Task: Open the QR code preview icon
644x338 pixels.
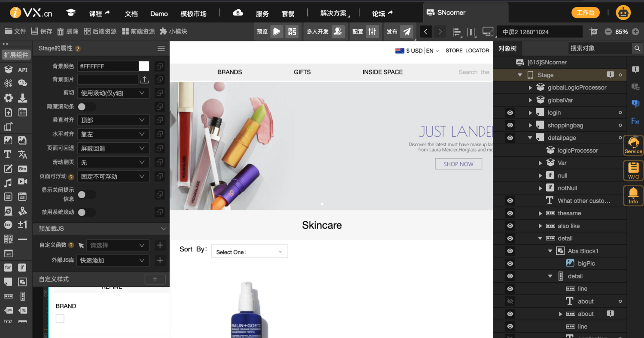Action: [x=292, y=31]
